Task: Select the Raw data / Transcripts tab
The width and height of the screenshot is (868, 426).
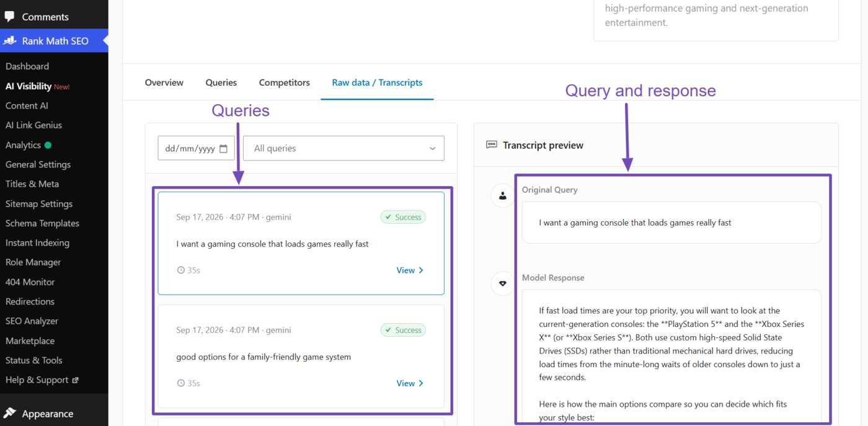Action: 377,82
